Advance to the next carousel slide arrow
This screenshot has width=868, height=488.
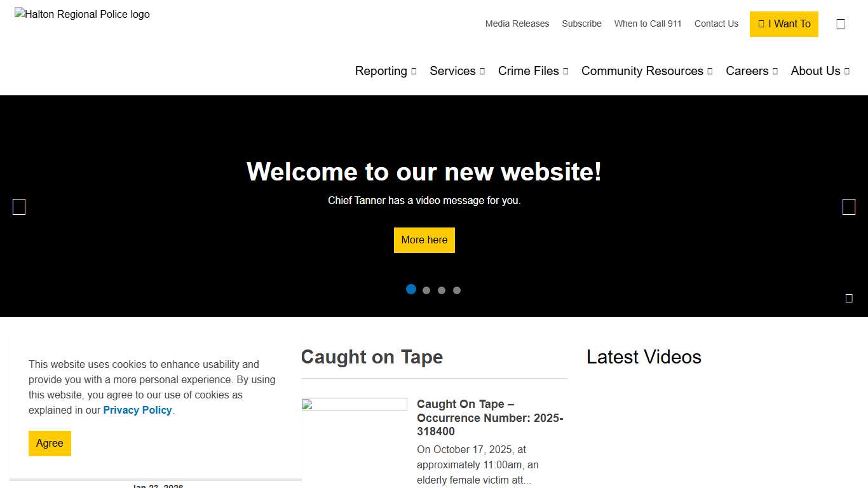[x=849, y=207]
